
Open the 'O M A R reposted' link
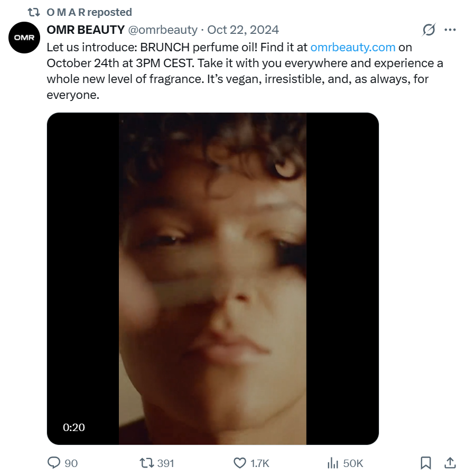(89, 12)
